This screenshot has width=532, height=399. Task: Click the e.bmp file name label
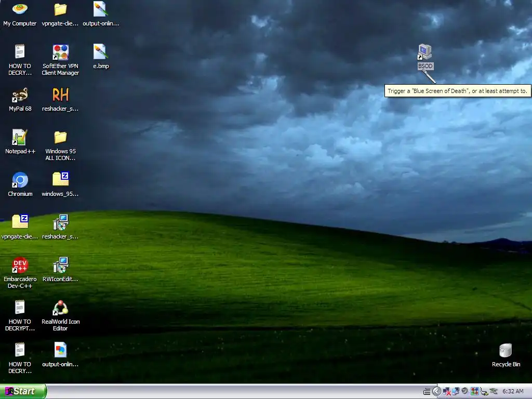(101, 66)
